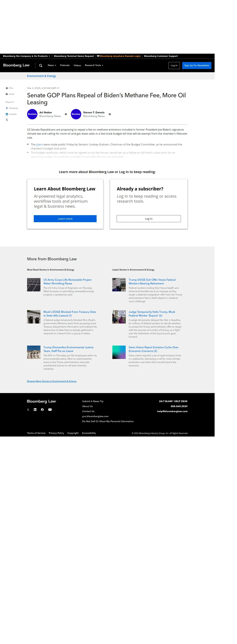The image size is (237, 644).
Task: Expand the Research Tools dropdown
Action: click(x=94, y=65)
